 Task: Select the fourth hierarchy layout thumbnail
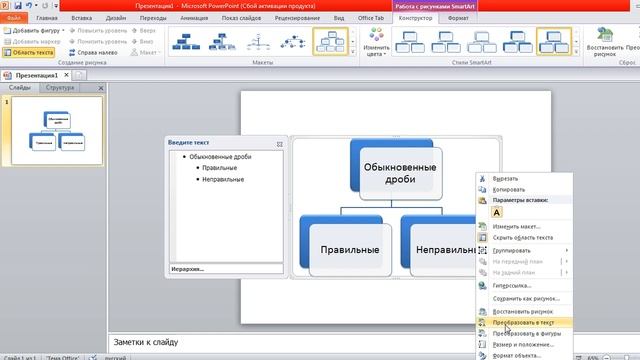click(x=293, y=42)
